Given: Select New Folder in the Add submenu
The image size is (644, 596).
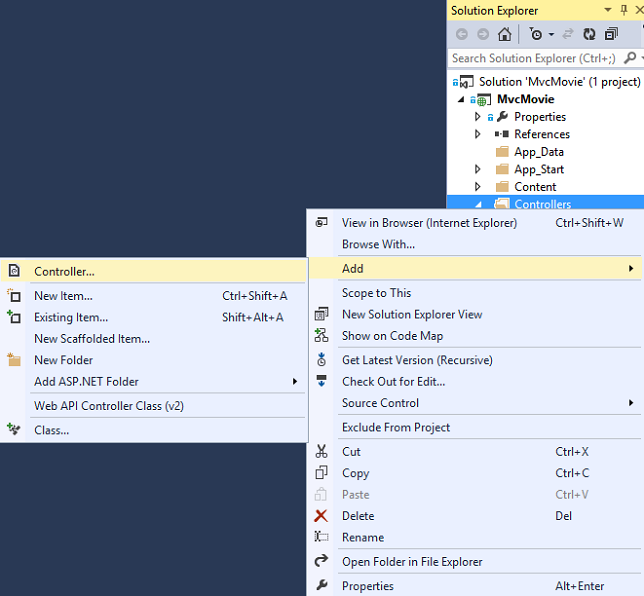Looking at the screenshot, I should (x=154, y=360).
